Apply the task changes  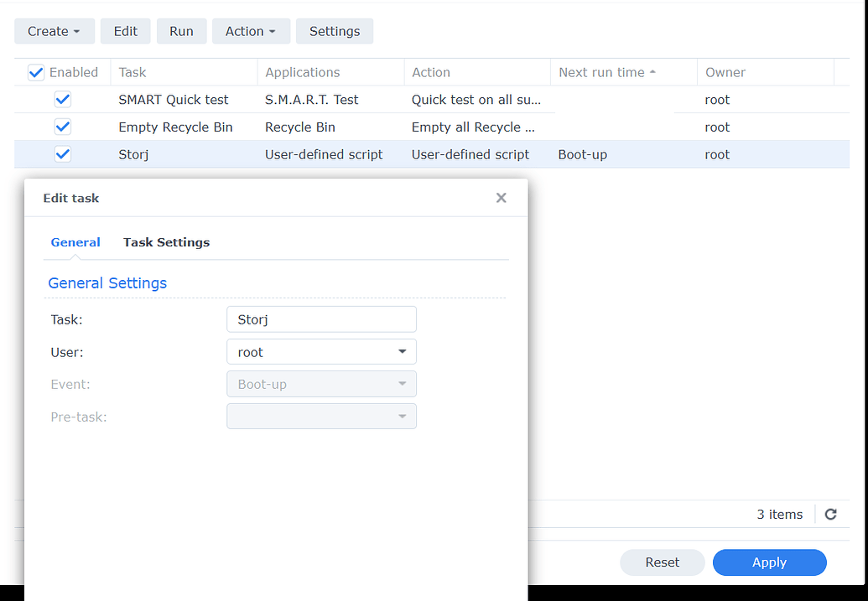pyautogui.click(x=769, y=562)
